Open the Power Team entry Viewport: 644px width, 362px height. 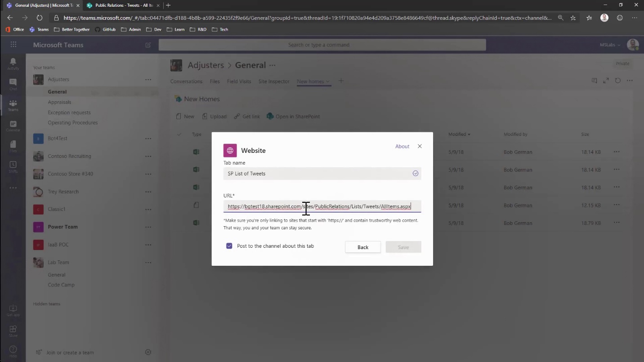click(x=63, y=227)
